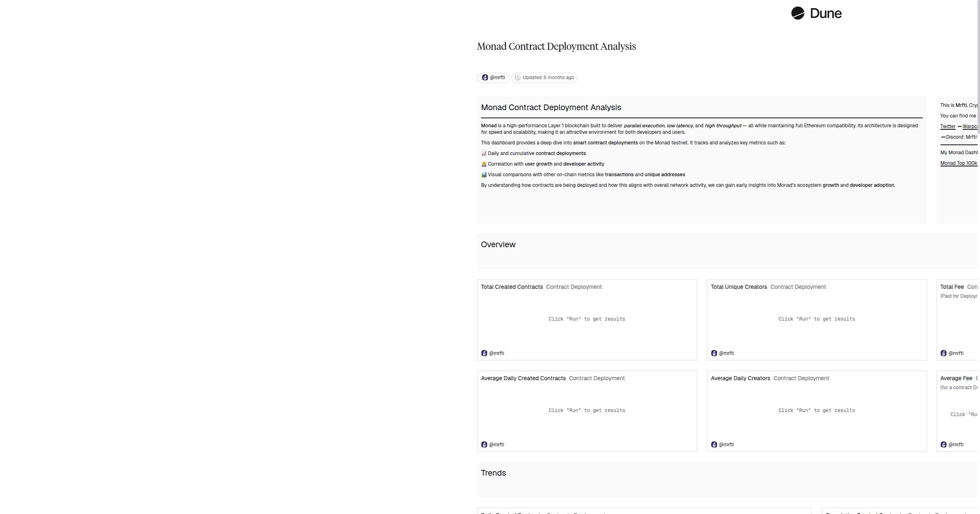Click @mrfti avatar on Average Fee card

[944, 444]
